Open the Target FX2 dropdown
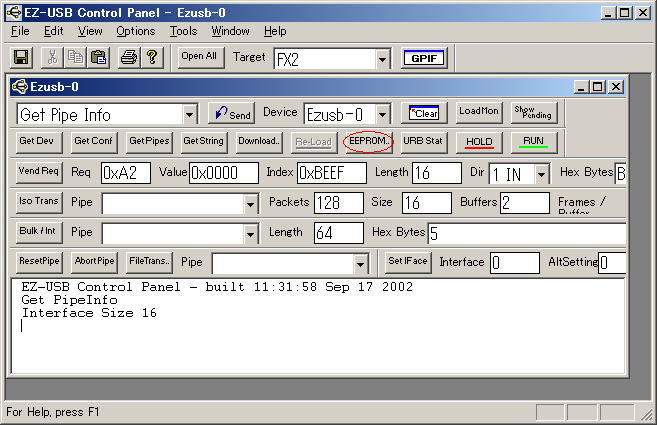Screen dimensions: 657x425 coord(382,60)
